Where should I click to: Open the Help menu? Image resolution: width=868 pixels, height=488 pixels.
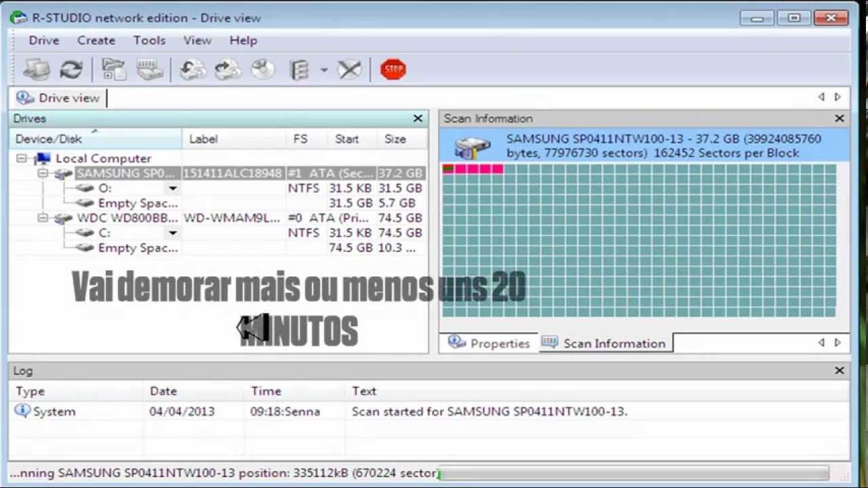click(243, 41)
